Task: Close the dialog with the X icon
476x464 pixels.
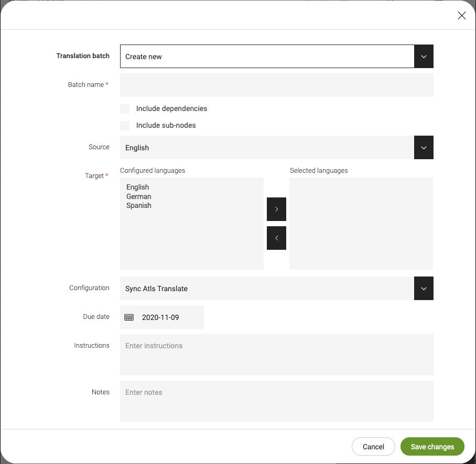Action: pos(461,16)
